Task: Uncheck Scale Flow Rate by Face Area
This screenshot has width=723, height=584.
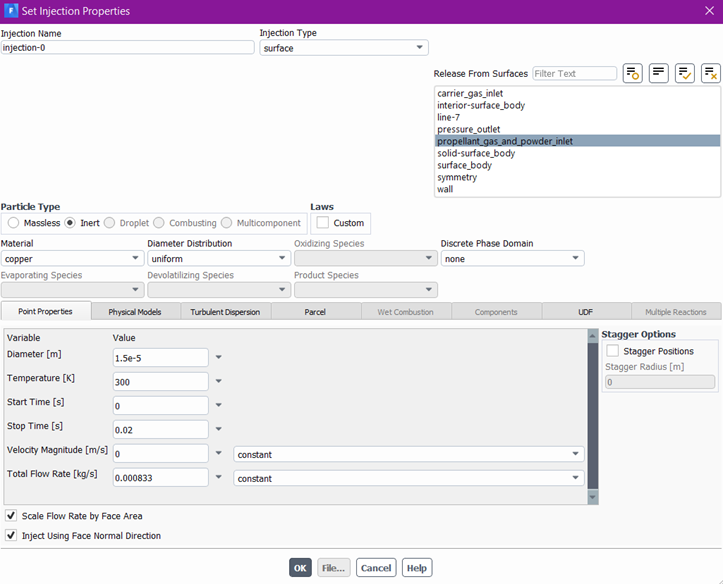Action: [x=11, y=516]
